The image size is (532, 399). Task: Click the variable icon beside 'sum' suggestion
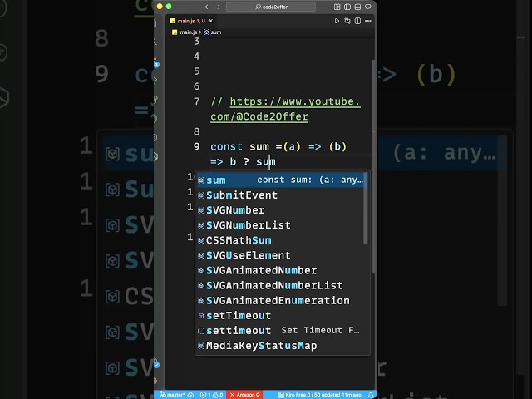point(201,180)
